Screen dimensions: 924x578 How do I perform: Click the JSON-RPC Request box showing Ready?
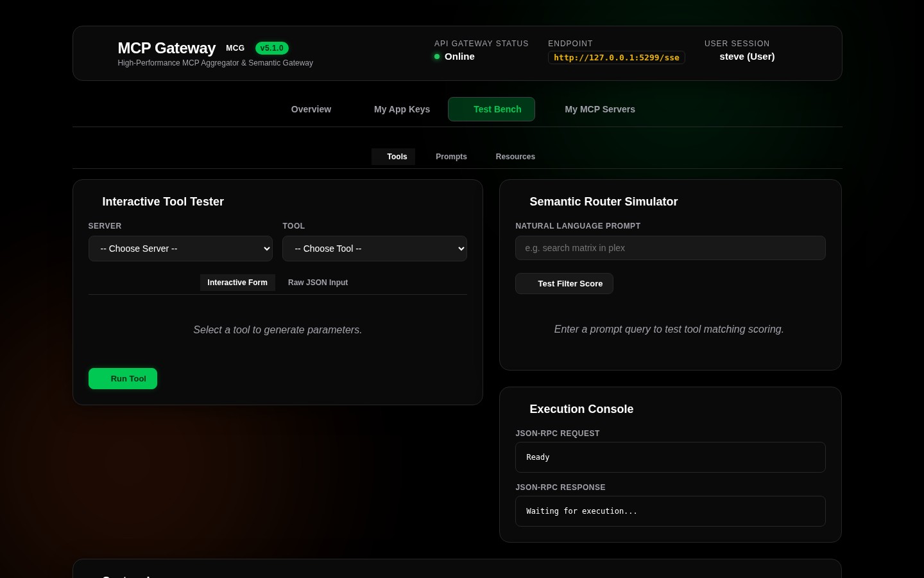point(670,457)
